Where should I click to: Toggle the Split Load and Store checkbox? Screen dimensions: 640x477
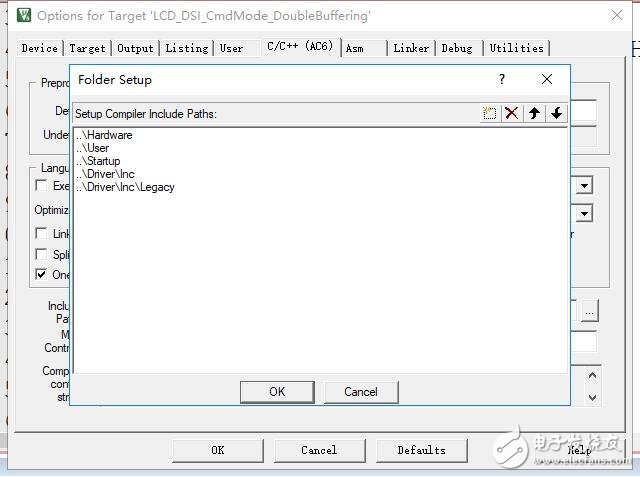[41, 254]
